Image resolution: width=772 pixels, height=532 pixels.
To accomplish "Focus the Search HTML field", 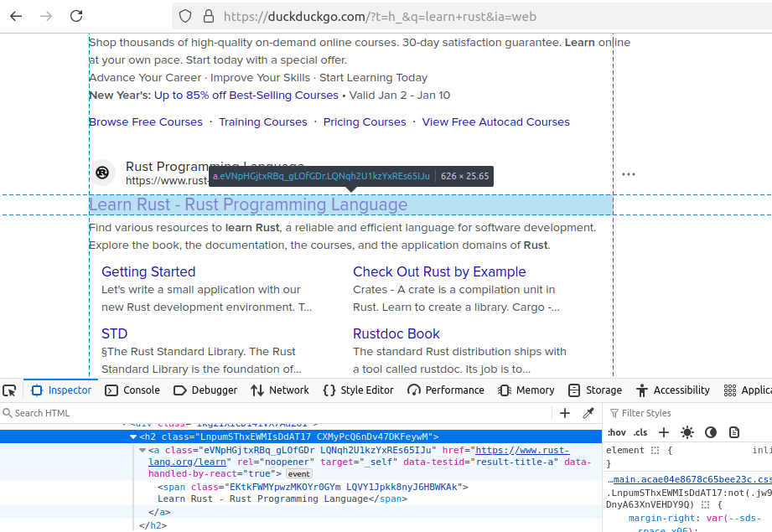I will click(x=276, y=413).
